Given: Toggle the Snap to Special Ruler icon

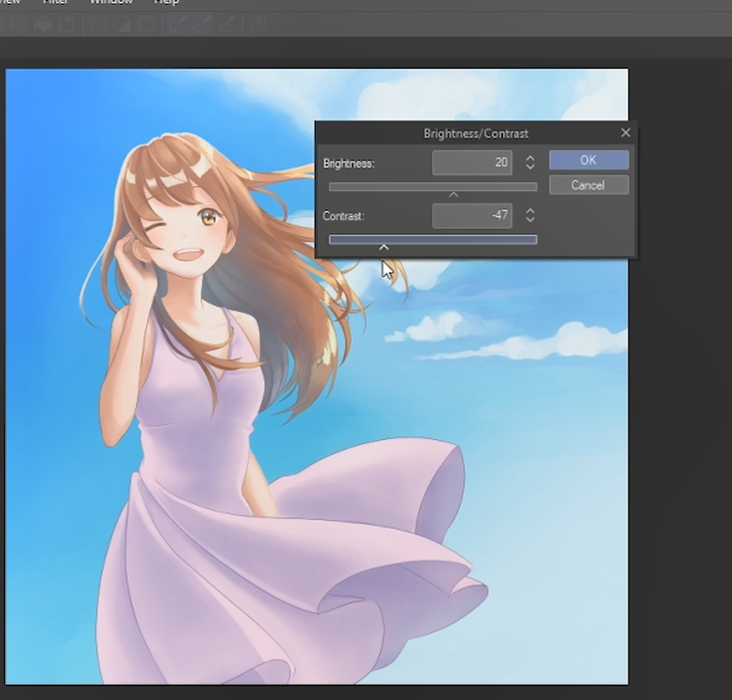Looking at the screenshot, I should 202,25.
